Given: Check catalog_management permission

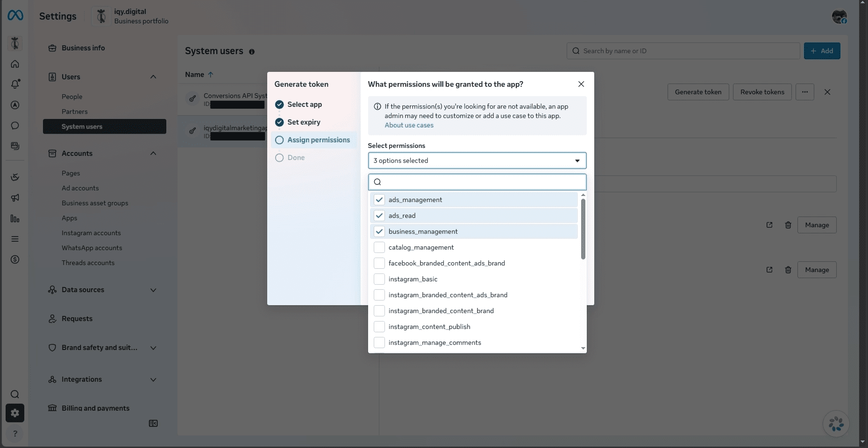Looking at the screenshot, I should pos(379,247).
